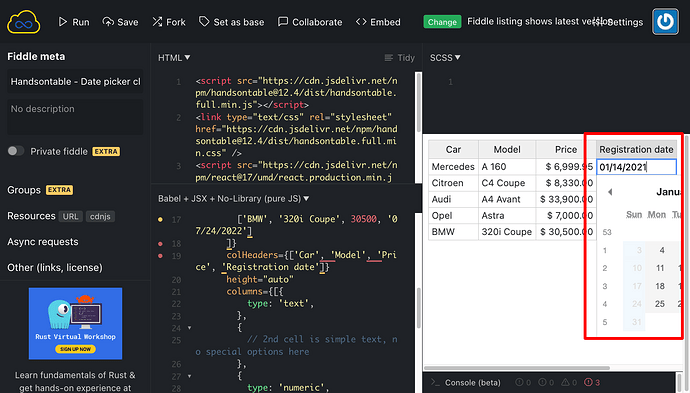Select the A 160 model cell

point(507,167)
